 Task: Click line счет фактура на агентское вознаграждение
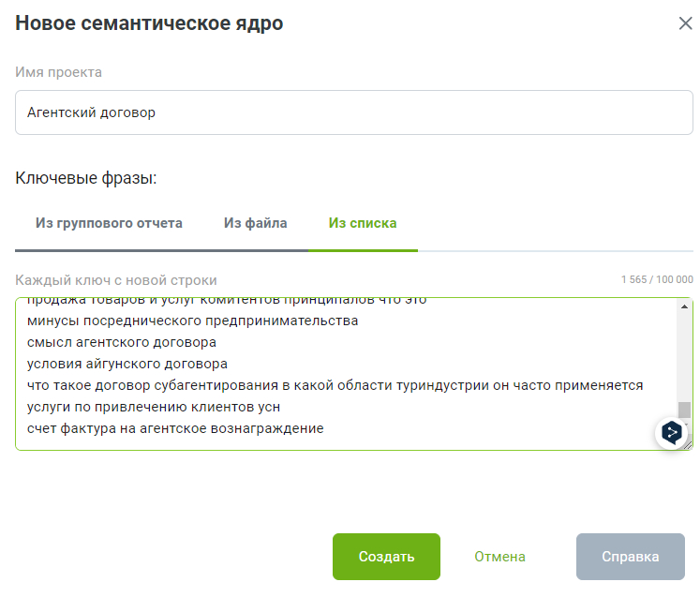pyautogui.click(x=175, y=428)
